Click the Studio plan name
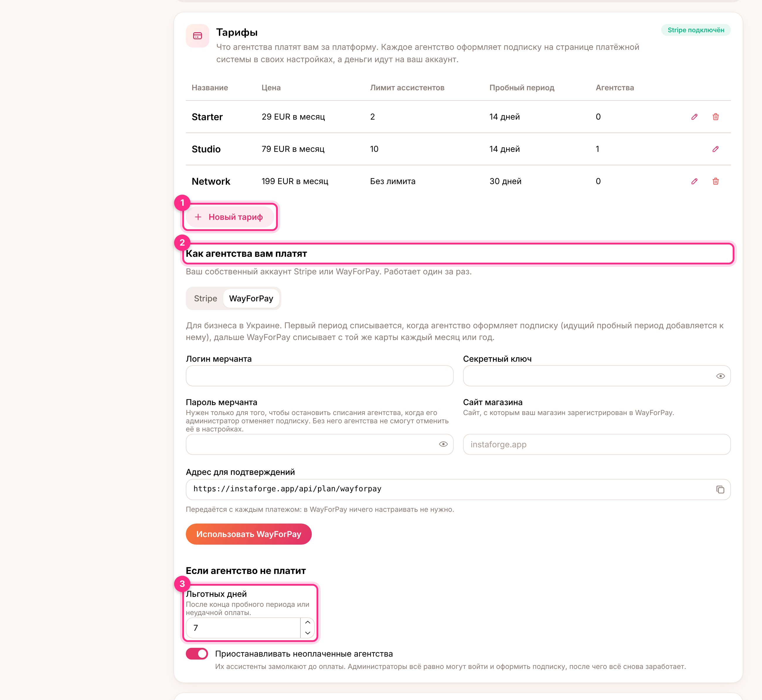Image resolution: width=762 pixels, height=700 pixels. click(x=206, y=149)
